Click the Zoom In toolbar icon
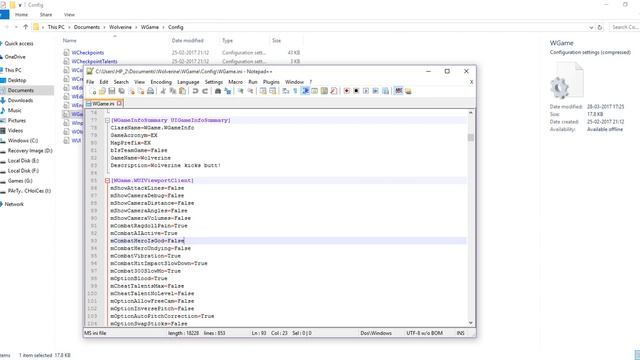This screenshot has width=640, height=360. click(240, 91)
